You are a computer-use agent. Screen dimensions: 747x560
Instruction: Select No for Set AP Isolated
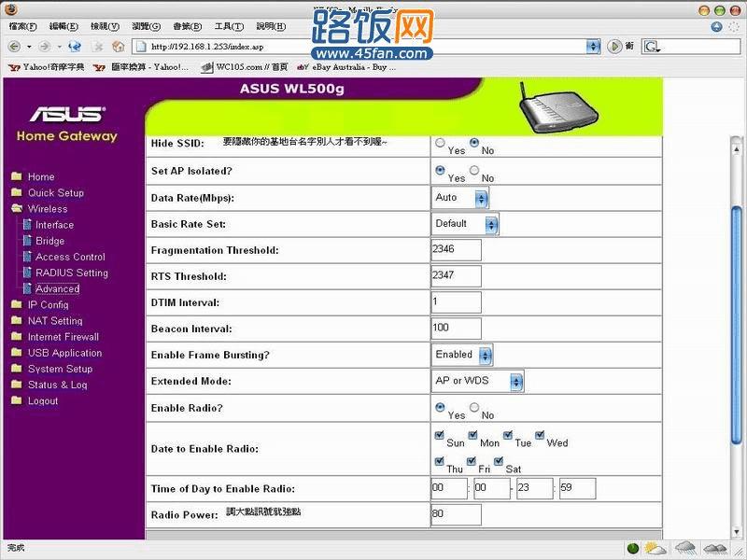coord(474,170)
